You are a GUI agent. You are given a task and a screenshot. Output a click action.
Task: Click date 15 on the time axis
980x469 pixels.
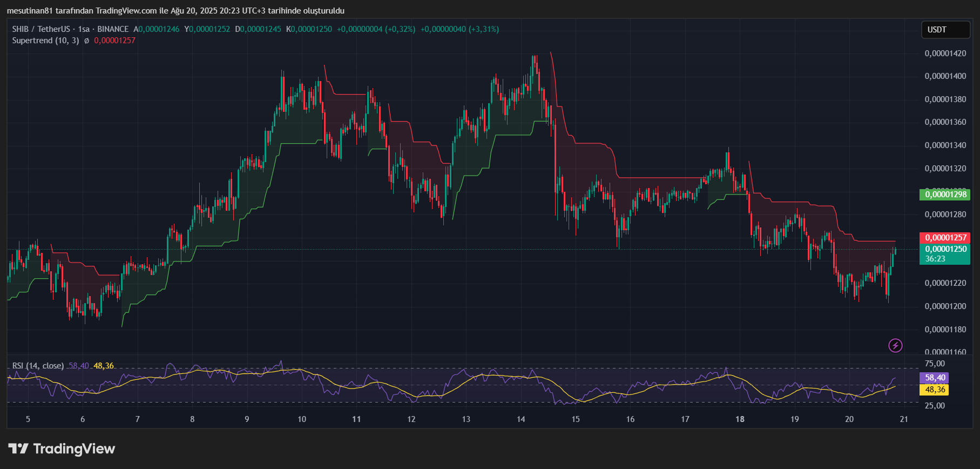click(x=576, y=419)
